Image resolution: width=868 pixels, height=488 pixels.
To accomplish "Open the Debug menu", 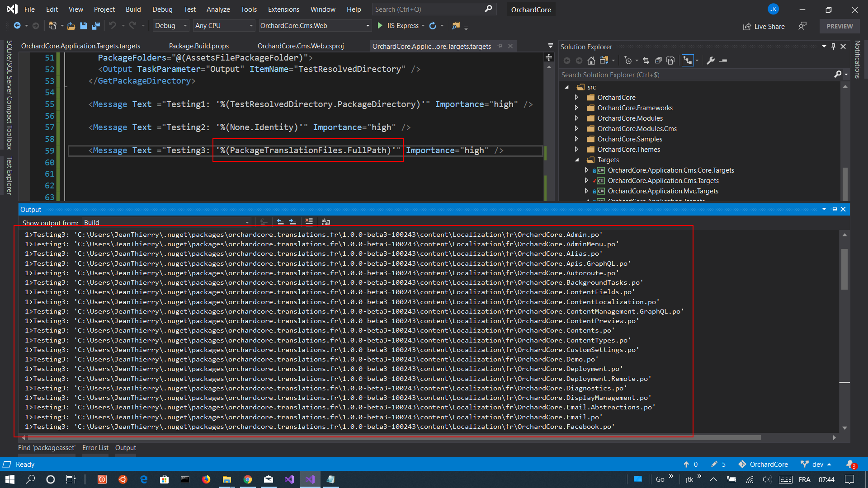I will pyautogui.click(x=162, y=9).
